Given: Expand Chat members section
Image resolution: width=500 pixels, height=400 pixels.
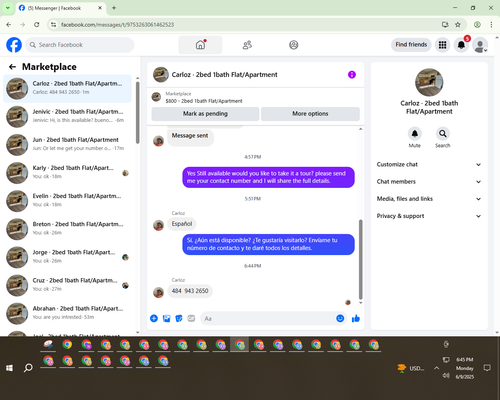Looking at the screenshot, I should (x=429, y=182).
